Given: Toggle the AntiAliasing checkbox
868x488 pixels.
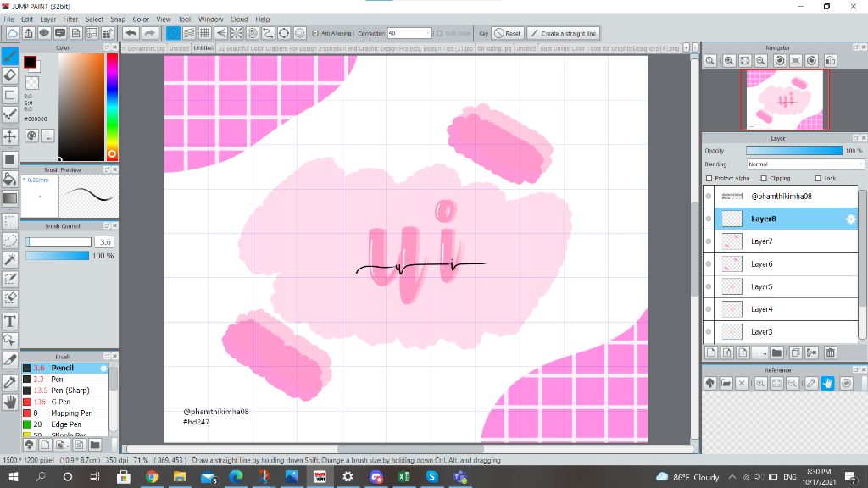Looking at the screenshot, I should (315, 33).
